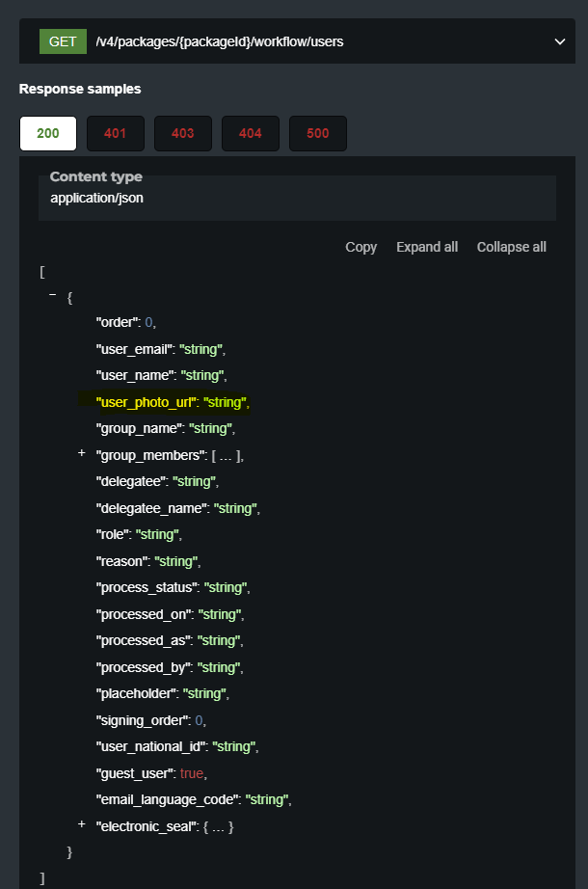Viewport: 588px width, 889px height.
Task: Click the green GET method badge
Action: click(x=63, y=41)
